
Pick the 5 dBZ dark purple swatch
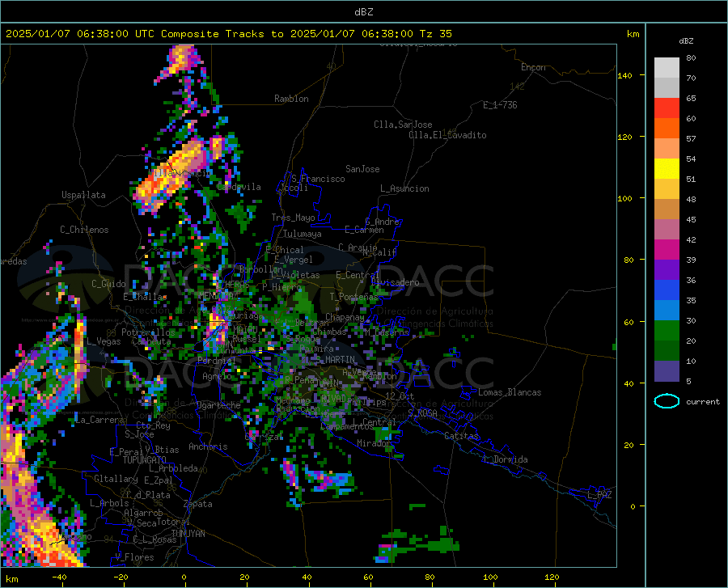tap(667, 370)
